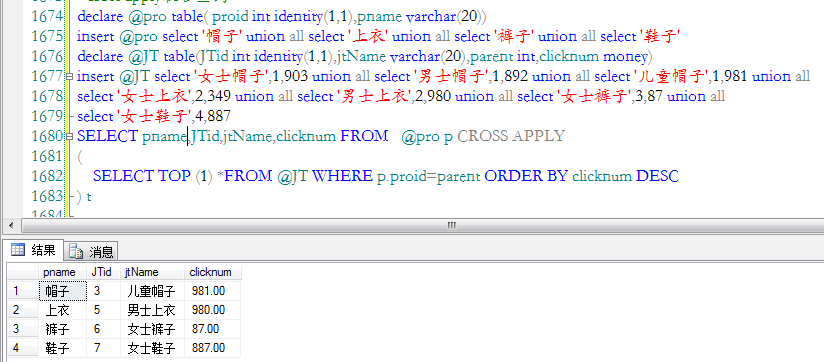Click SELECT TOP in the subquery
The image size is (824, 362).
[x=142, y=177]
